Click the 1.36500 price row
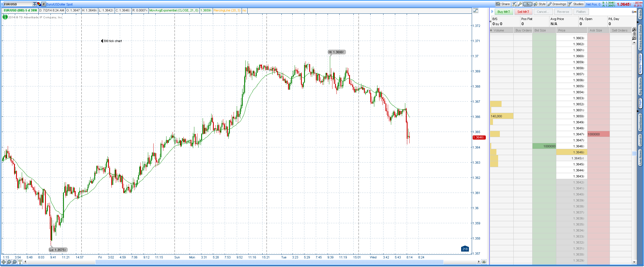Image resolution: width=644 pixels, height=267 pixels. click(x=571, y=116)
